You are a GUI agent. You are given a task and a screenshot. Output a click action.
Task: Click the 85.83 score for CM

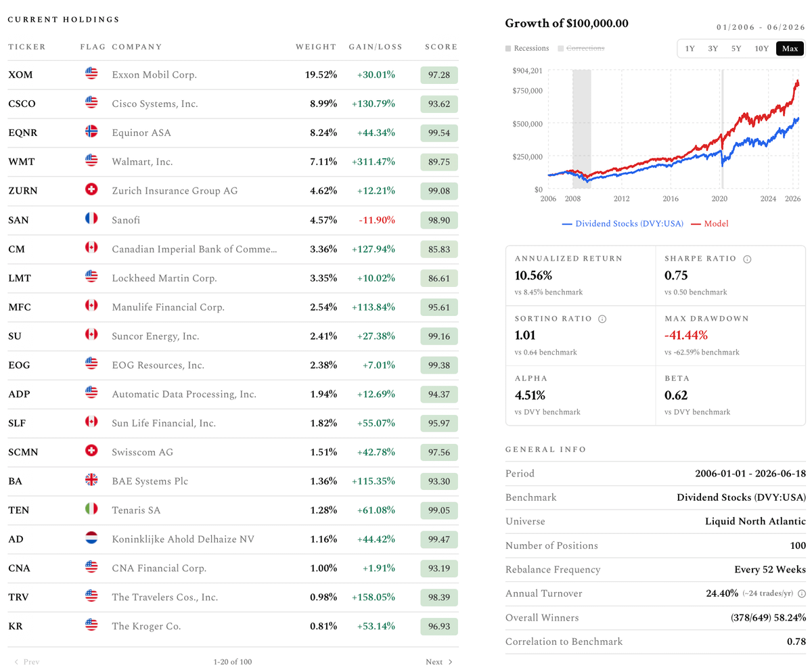pyautogui.click(x=439, y=249)
